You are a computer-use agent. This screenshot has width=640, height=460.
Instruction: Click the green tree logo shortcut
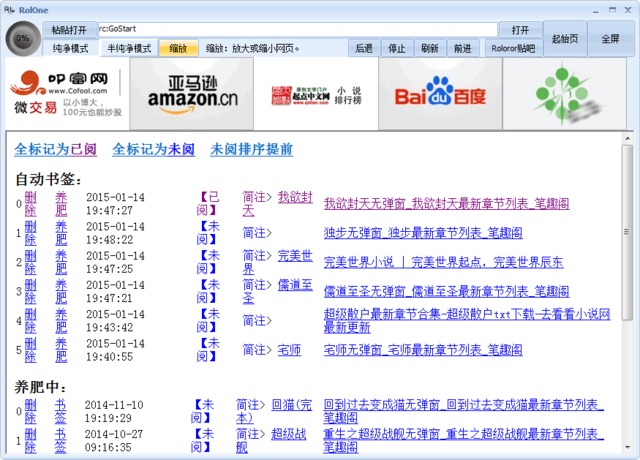coord(564,94)
